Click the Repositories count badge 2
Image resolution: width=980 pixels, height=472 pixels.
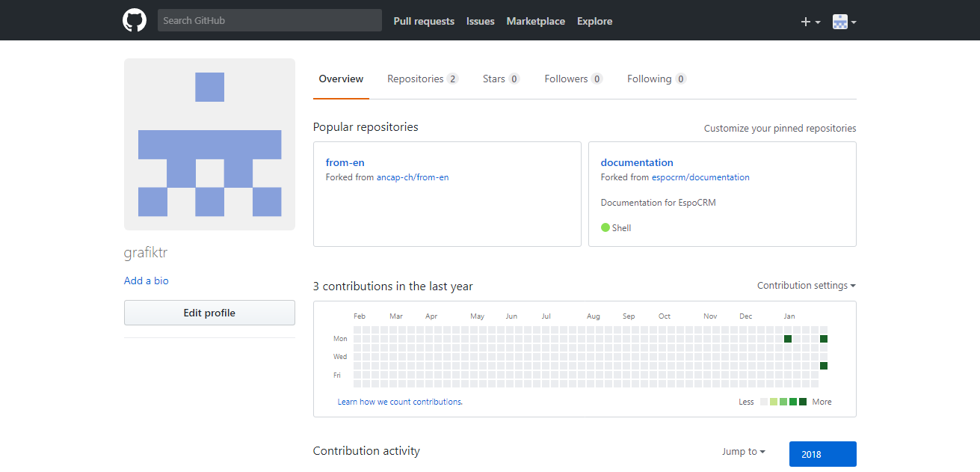point(452,79)
